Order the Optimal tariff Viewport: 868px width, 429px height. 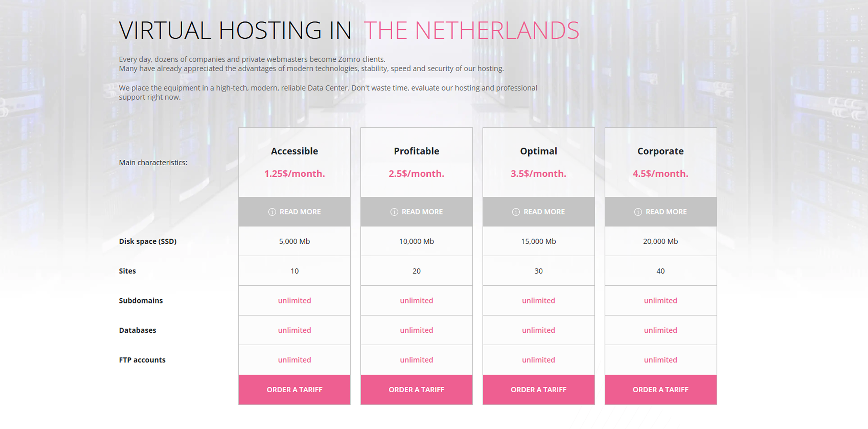pos(539,390)
